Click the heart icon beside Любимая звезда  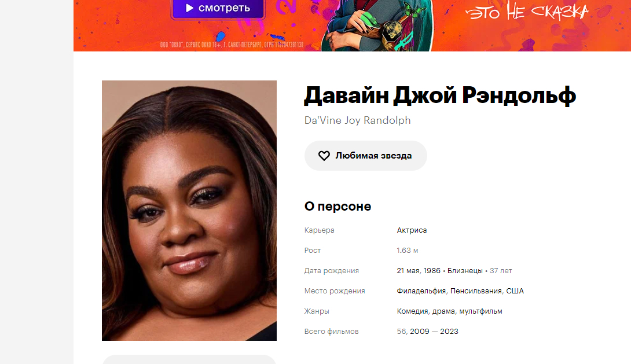point(324,156)
